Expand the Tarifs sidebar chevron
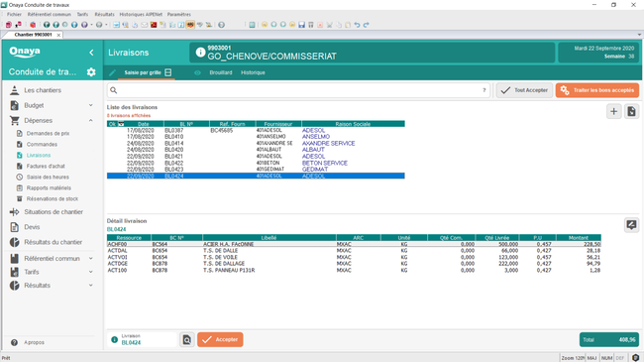Screen dimensions: 644x362 (91, 272)
